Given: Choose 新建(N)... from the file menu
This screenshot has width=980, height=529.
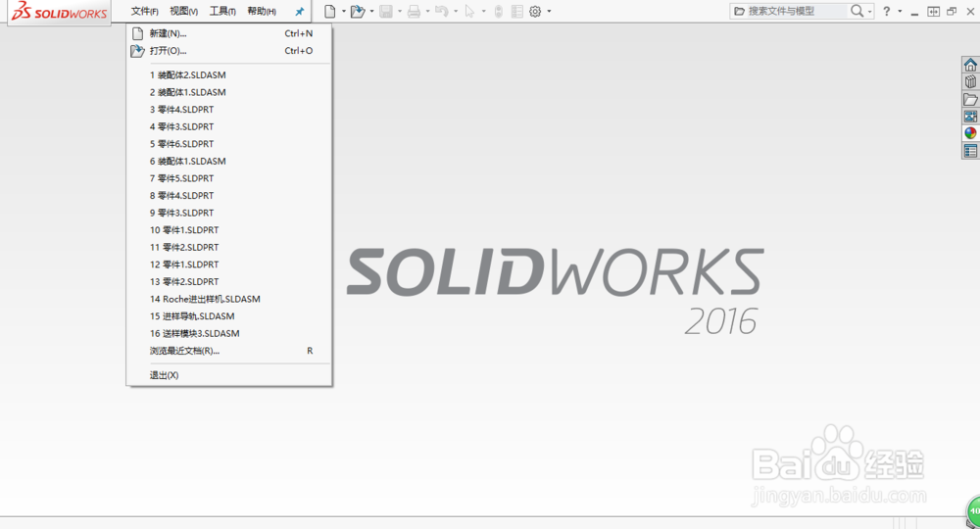Looking at the screenshot, I should (228, 33).
